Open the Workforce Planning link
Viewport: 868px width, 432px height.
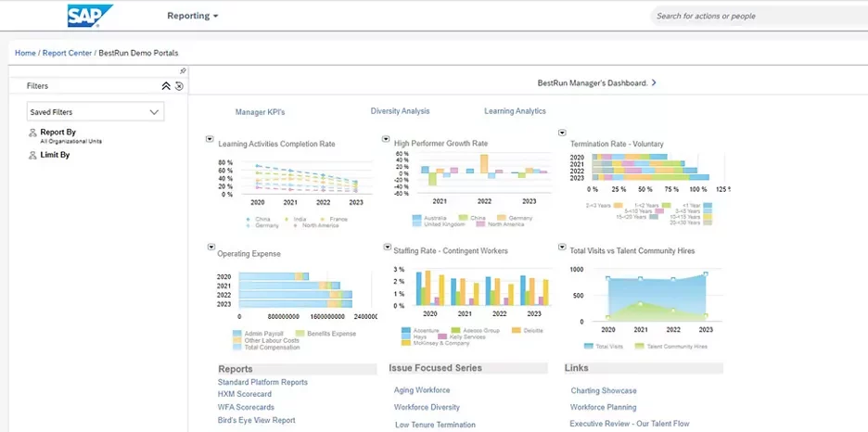click(x=603, y=408)
